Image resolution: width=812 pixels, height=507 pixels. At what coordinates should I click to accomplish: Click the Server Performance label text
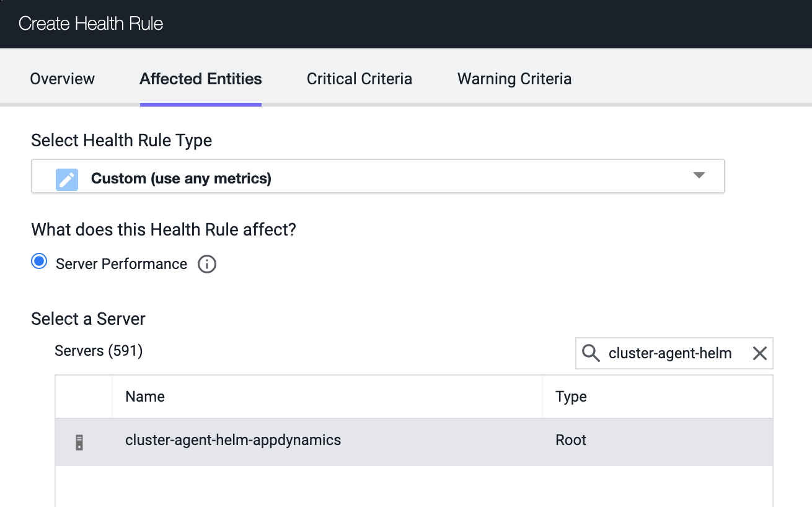coord(121,264)
